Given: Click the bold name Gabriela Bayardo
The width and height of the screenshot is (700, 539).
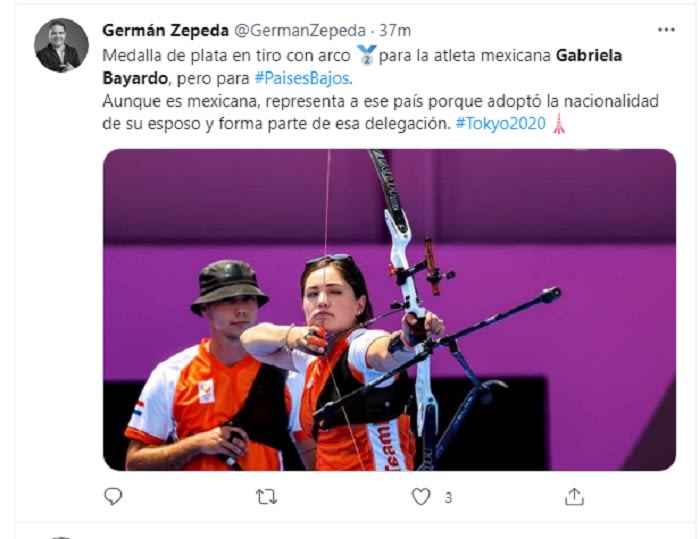Looking at the screenshot, I should pos(362,67).
